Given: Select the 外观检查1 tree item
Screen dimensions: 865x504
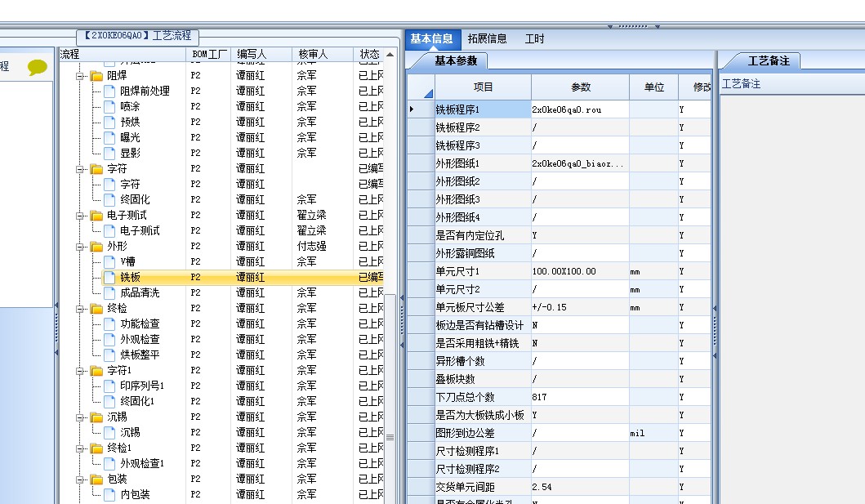Looking at the screenshot, I should (142, 464).
